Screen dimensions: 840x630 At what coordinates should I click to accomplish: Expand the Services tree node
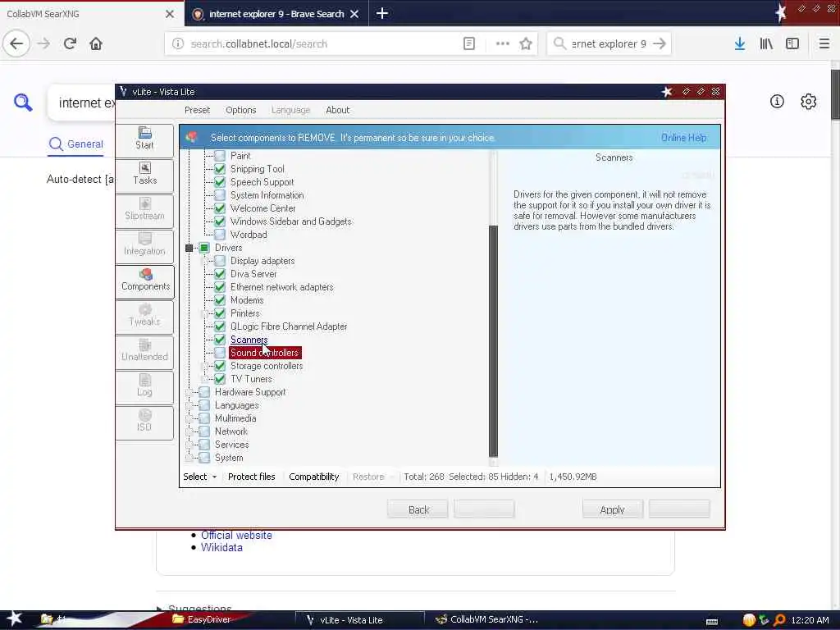point(189,445)
